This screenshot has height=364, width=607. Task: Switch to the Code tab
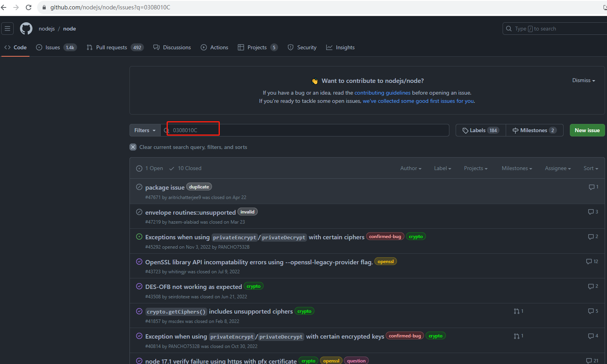click(x=16, y=47)
